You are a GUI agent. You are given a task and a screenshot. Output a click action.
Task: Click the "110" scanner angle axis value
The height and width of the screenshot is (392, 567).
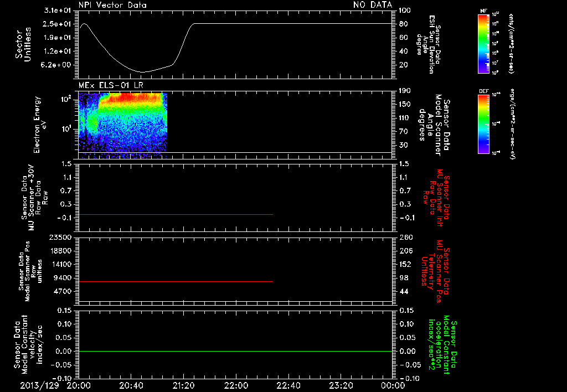(x=405, y=118)
